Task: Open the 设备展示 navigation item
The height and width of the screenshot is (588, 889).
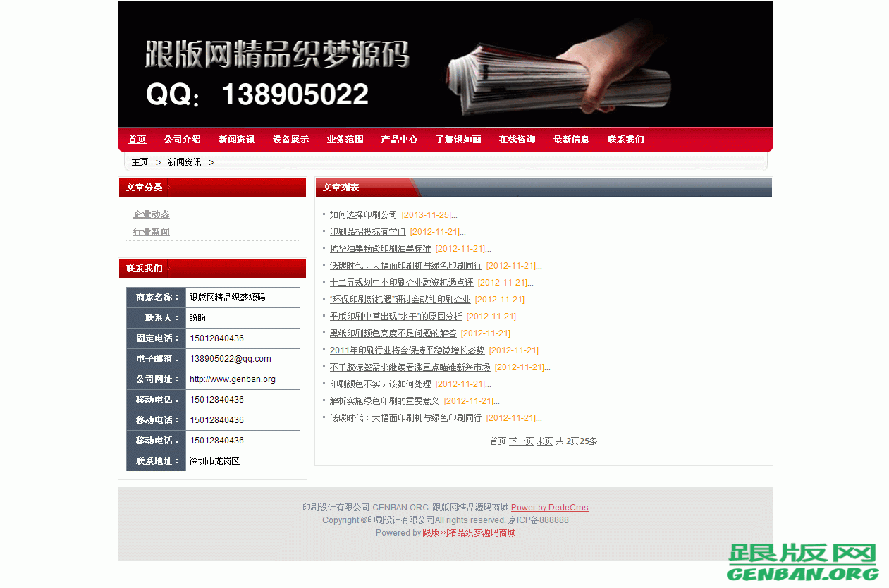Action: pos(290,140)
